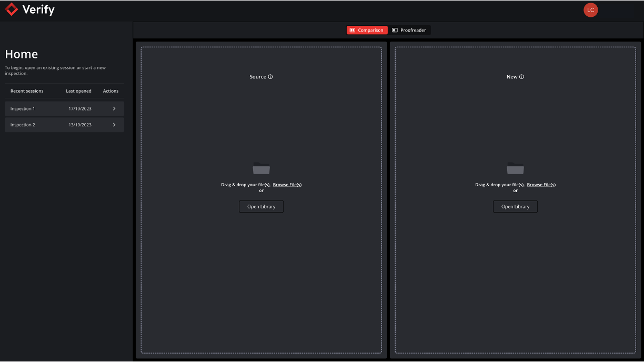Select the Inspection 1 session name
Screen dimensions: 644x362
(x=23, y=109)
